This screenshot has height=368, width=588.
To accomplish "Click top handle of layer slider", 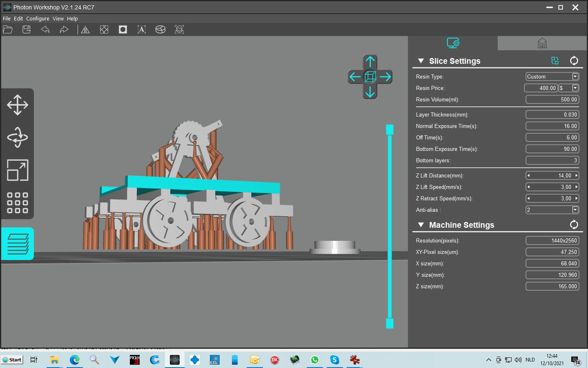I will (x=390, y=130).
